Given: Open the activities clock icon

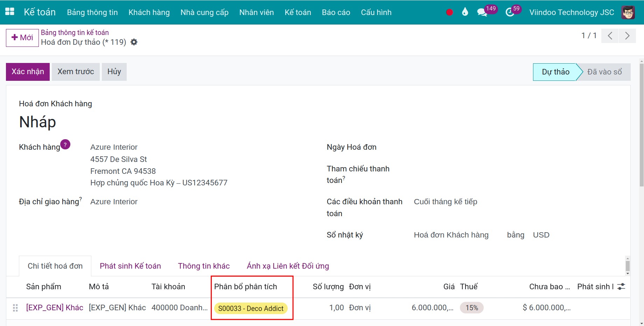Looking at the screenshot, I should click(510, 13).
